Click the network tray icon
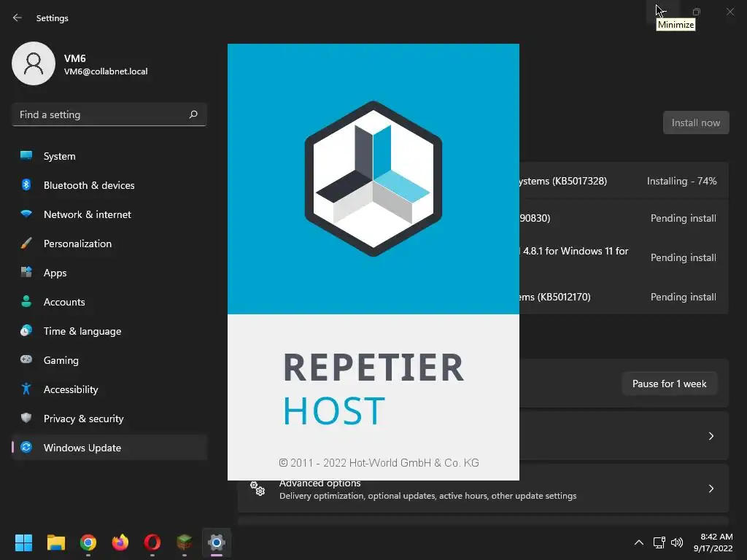Screen dimensions: 747x560 click(659, 542)
